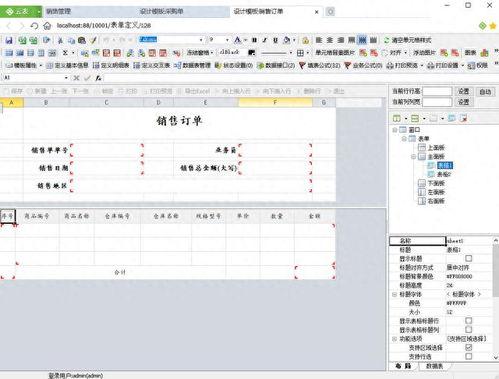This screenshot has height=379, width=499.
Task: Collapse the 标题字体 property group
Action: click(x=394, y=294)
